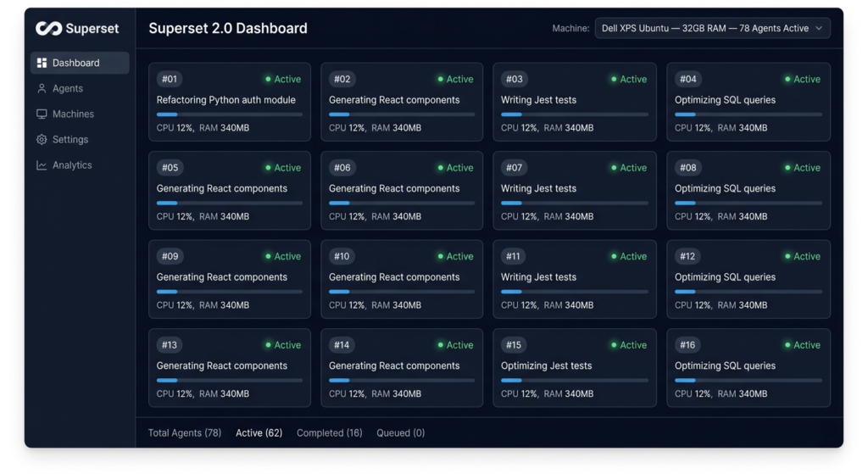
Task: Go to Machines in the sidebar
Action: (80, 114)
